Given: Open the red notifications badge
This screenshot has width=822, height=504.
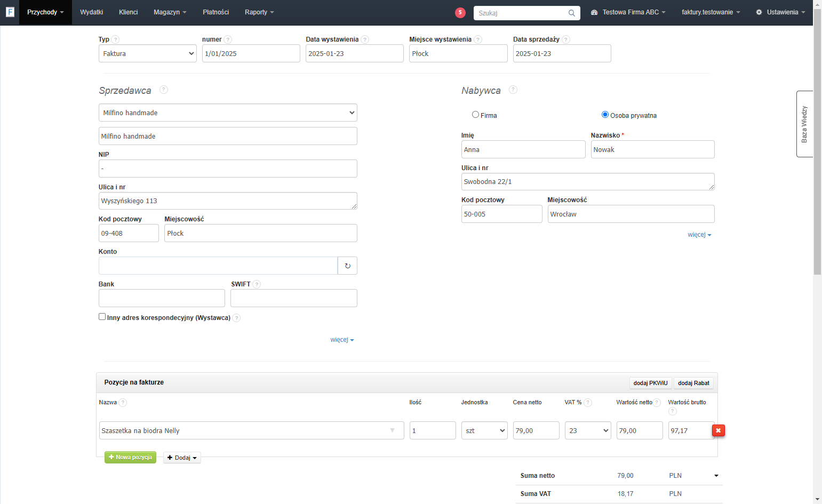Looking at the screenshot, I should click(x=460, y=13).
